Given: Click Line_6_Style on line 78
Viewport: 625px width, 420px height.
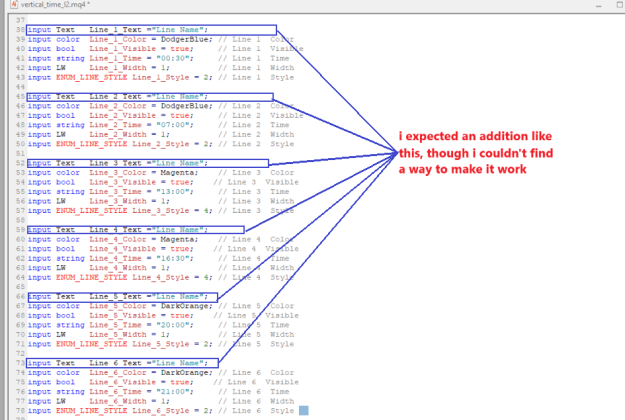Looking at the screenshot, I should point(161,411).
